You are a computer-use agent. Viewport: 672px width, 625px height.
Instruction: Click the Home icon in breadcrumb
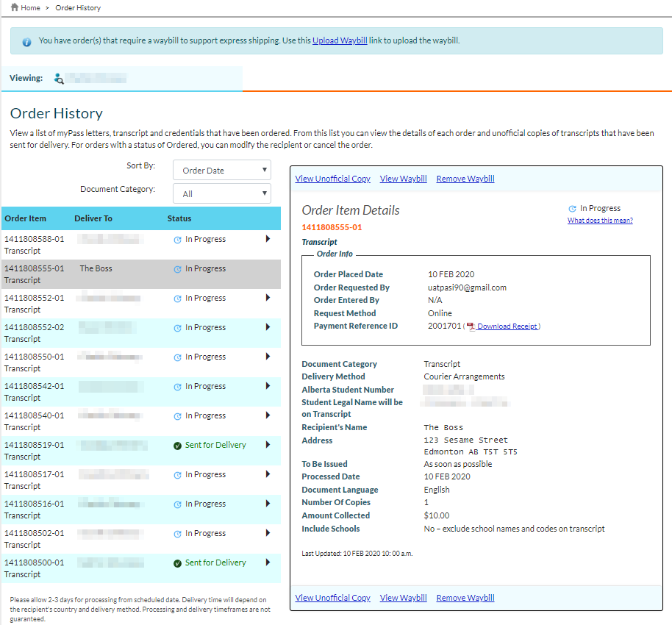pyautogui.click(x=15, y=7)
